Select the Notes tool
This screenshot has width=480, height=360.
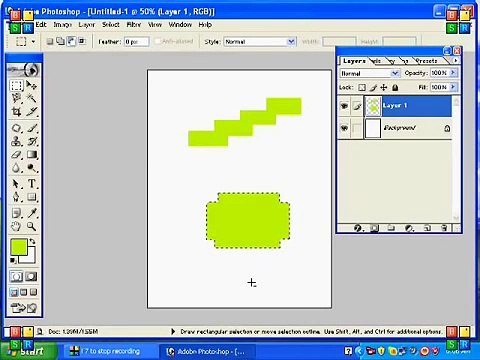(x=16, y=213)
